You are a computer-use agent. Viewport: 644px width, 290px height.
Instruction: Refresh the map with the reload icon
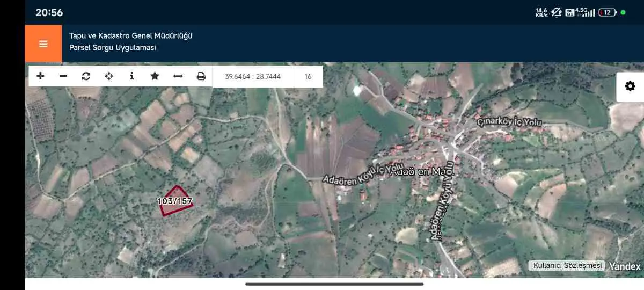[x=86, y=76]
